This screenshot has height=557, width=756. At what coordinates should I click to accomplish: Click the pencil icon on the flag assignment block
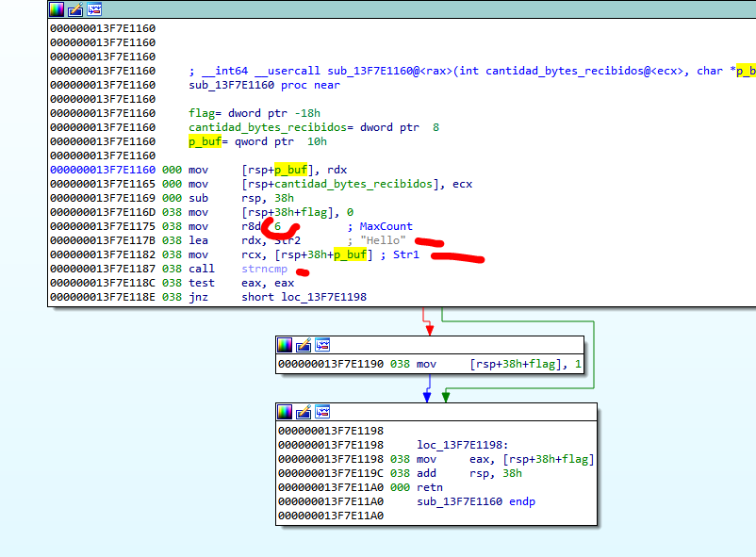pyautogui.click(x=304, y=345)
